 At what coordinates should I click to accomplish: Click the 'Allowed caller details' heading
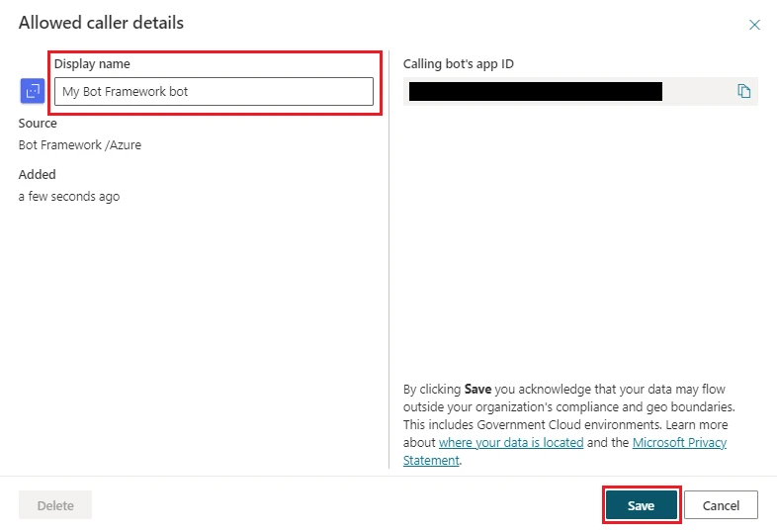click(x=101, y=23)
